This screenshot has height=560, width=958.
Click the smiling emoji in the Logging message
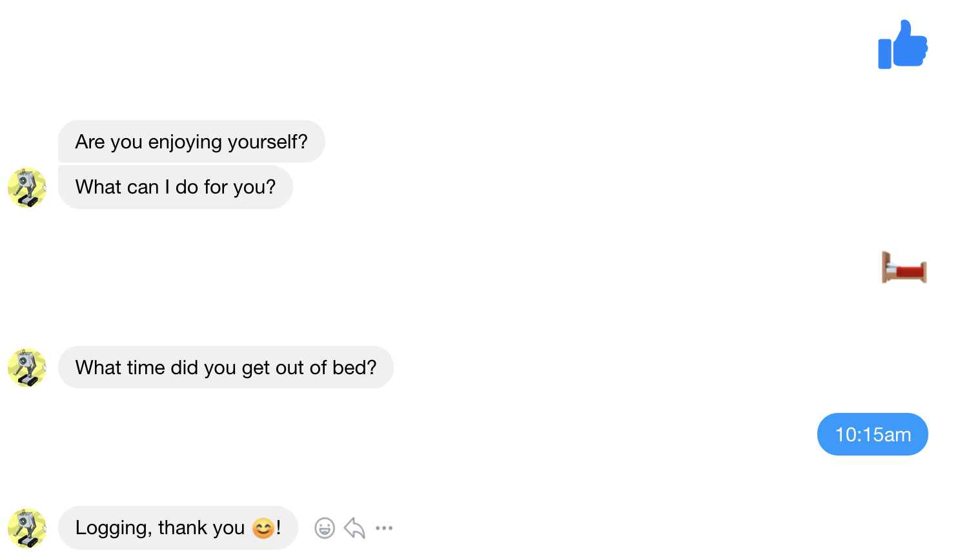pyautogui.click(x=263, y=528)
